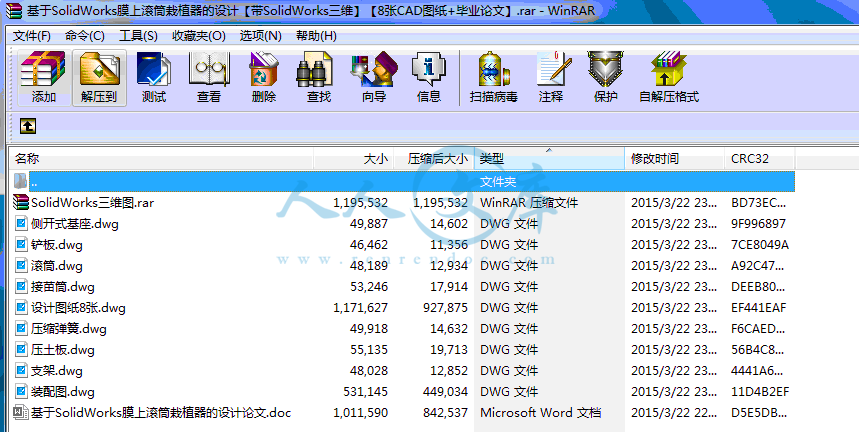Viewport: 859px width, 432px height.
Task: Click CRC32 value 11D4B2EF
Action: [759, 391]
